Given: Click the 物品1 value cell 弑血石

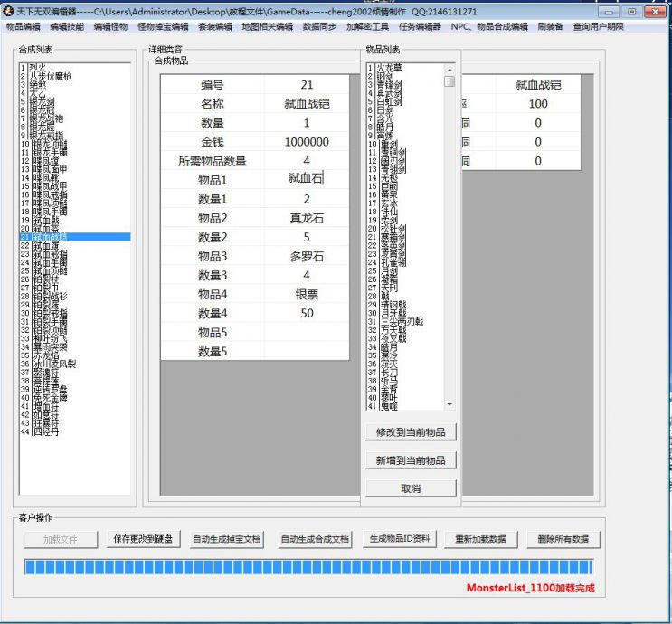Looking at the screenshot, I should tap(307, 180).
